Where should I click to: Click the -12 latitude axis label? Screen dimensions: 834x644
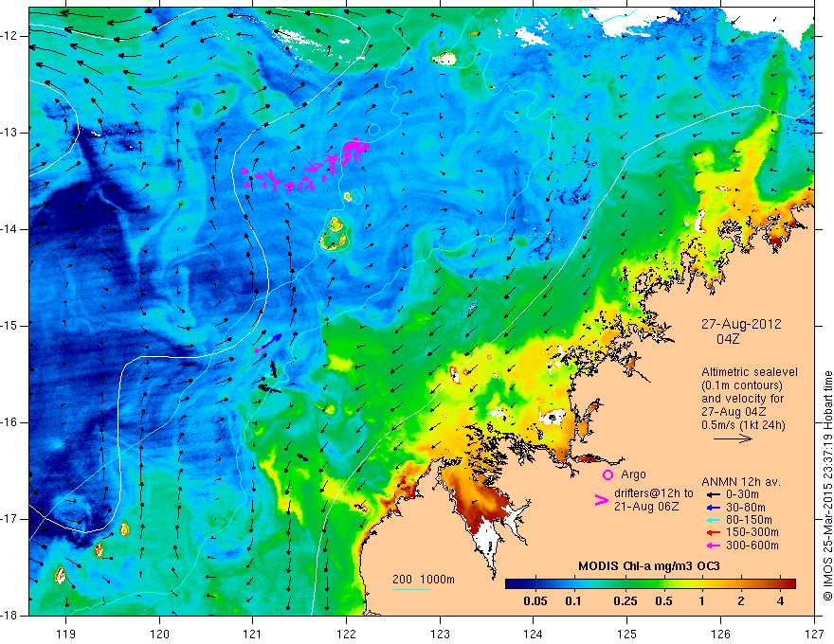(x=9, y=36)
